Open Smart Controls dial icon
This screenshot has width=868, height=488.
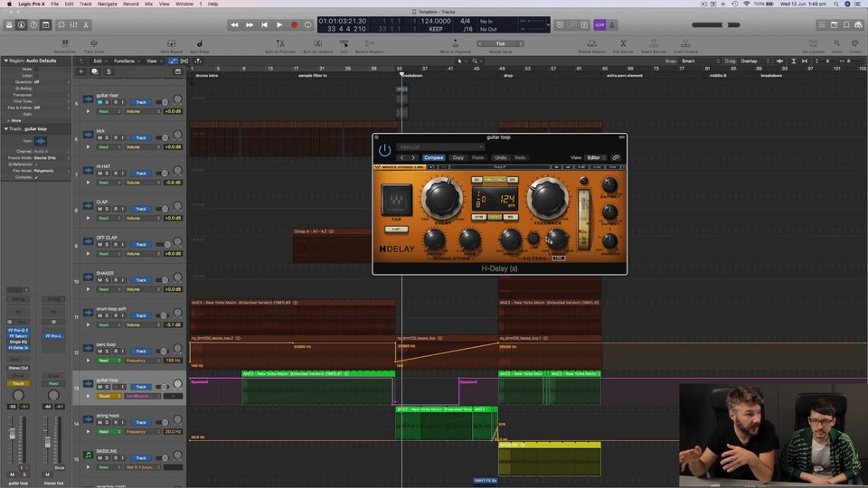point(61,25)
